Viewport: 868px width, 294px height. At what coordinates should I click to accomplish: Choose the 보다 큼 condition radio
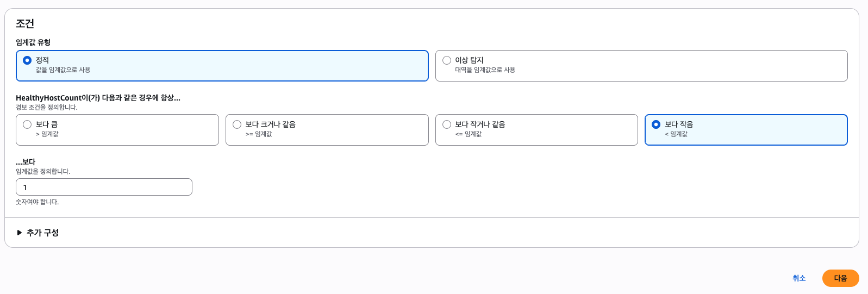coord(27,124)
